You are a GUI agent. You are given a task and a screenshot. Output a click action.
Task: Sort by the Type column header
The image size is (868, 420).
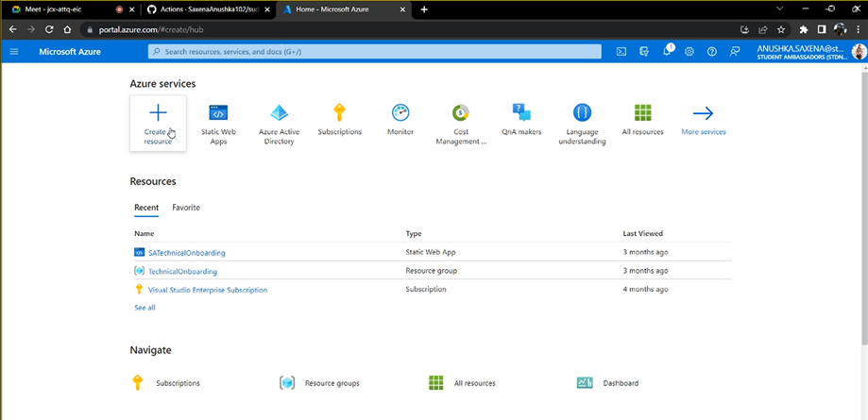[x=414, y=233]
